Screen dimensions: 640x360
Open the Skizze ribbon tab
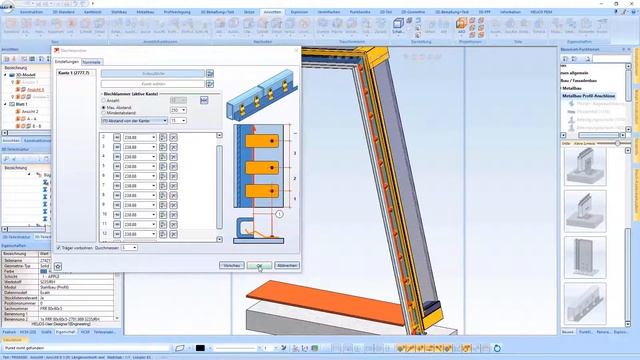(x=249, y=12)
